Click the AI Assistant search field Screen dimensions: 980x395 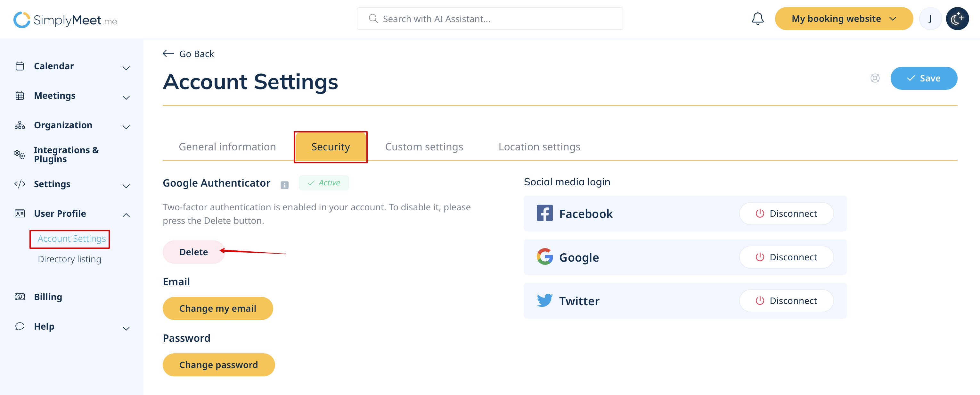pos(490,19)
